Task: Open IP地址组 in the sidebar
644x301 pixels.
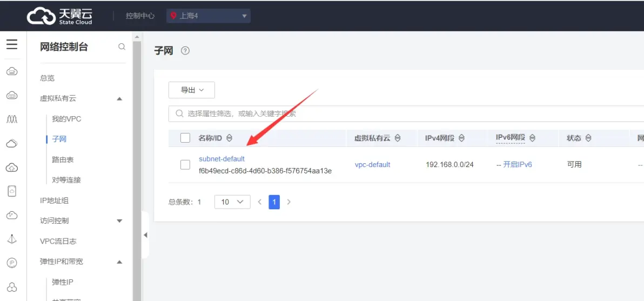Action: tap(54, 200)
